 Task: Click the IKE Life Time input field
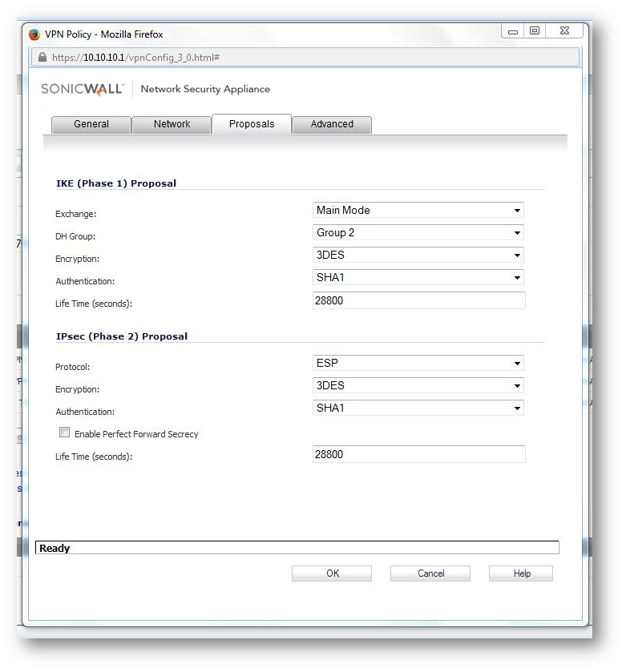point(418,300)
